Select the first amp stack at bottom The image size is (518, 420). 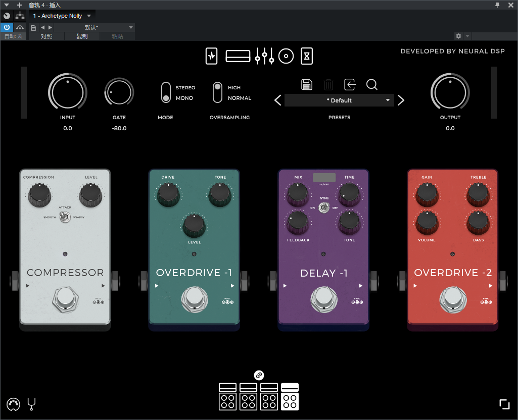pos(227,397)
